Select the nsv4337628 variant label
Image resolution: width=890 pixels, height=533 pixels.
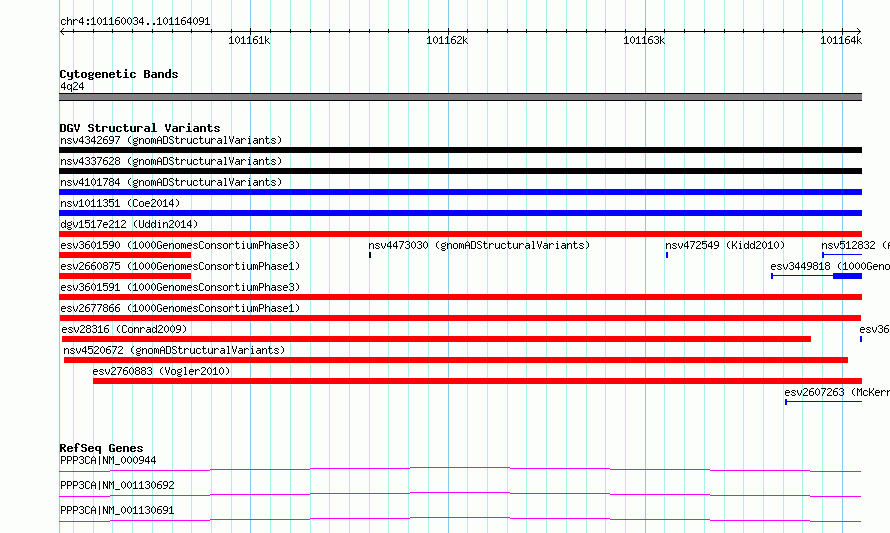click(171, 161)
